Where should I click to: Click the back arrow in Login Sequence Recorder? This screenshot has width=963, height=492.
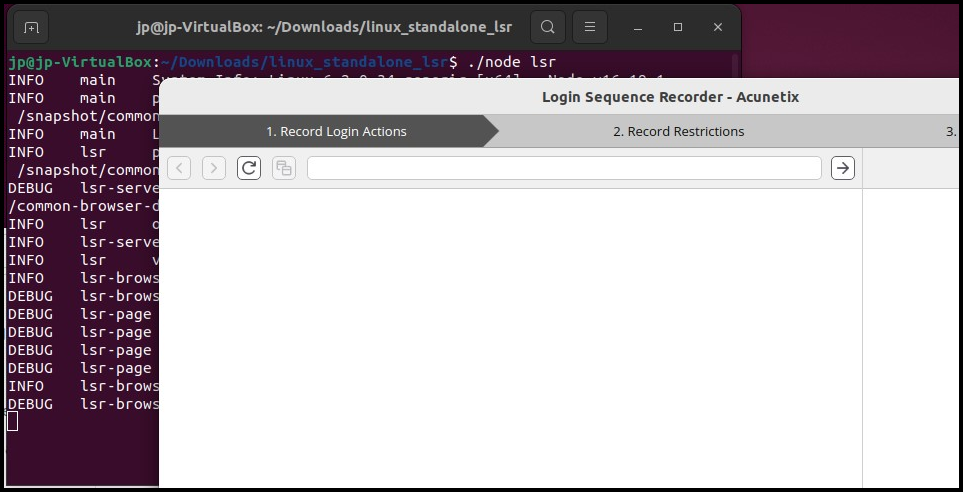tap(179, 168)
